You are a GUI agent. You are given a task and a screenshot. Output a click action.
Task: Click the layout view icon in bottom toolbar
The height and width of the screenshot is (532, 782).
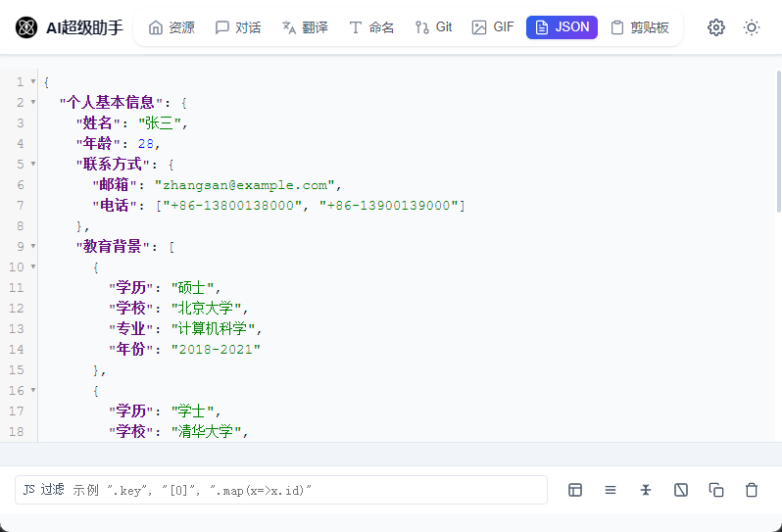click(x=575, y=490)
